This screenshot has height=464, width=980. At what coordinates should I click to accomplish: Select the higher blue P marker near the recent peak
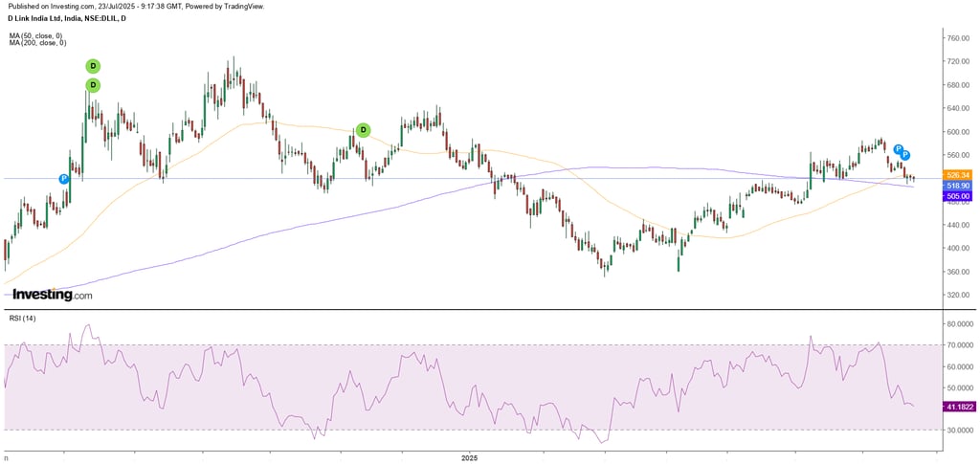[898, 149]
